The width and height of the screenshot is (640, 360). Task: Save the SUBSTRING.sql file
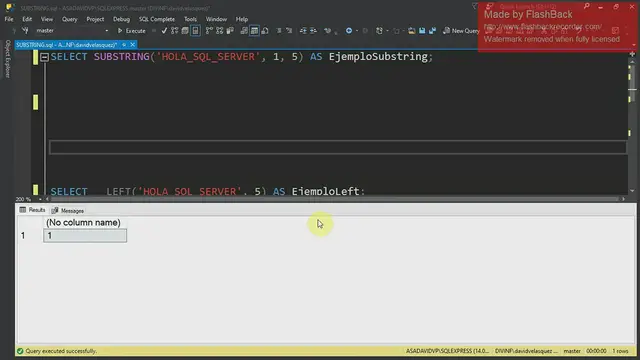(x=422, y=31)
